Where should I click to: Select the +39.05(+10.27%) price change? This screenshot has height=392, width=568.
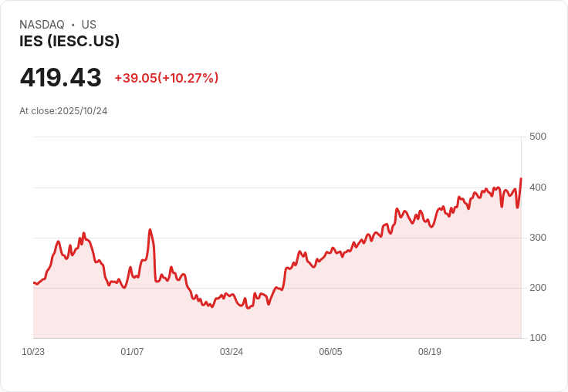[x=167, y=78]
